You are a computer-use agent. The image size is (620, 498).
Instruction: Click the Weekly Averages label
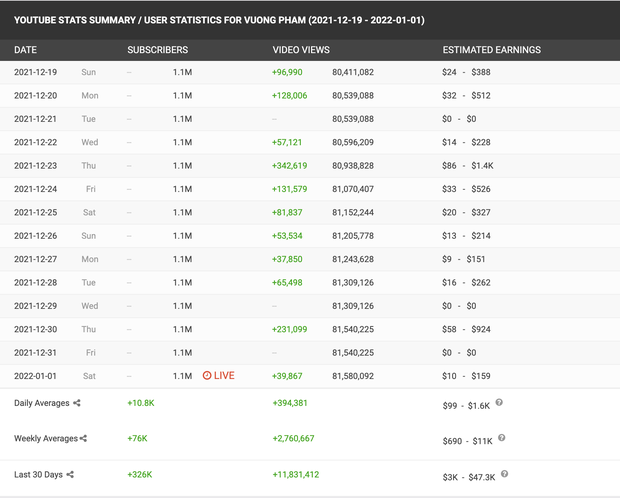pos(46,438)
